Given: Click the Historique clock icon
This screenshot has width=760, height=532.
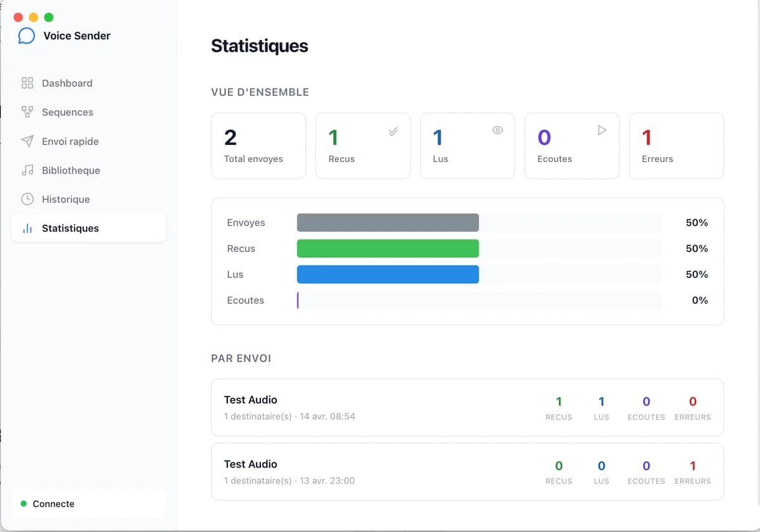Looking at the screenshot, I should (x=27, y=199).
